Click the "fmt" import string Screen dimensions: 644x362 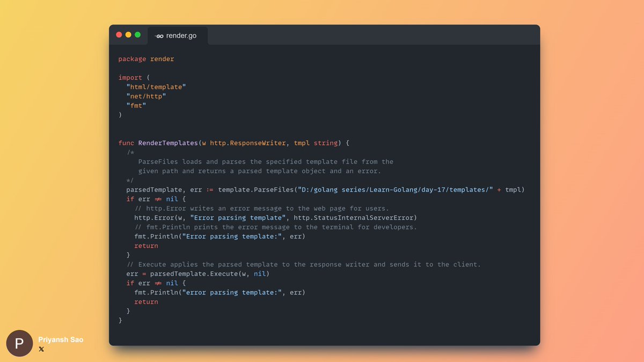click(x=136, y=106)
